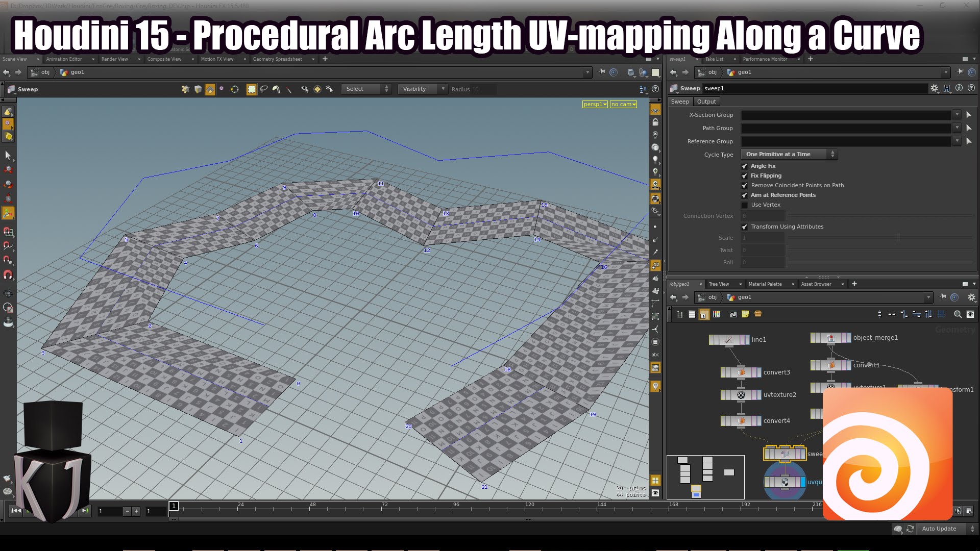Select the convert3 node

pyautogui.click(x=741, y=372)
